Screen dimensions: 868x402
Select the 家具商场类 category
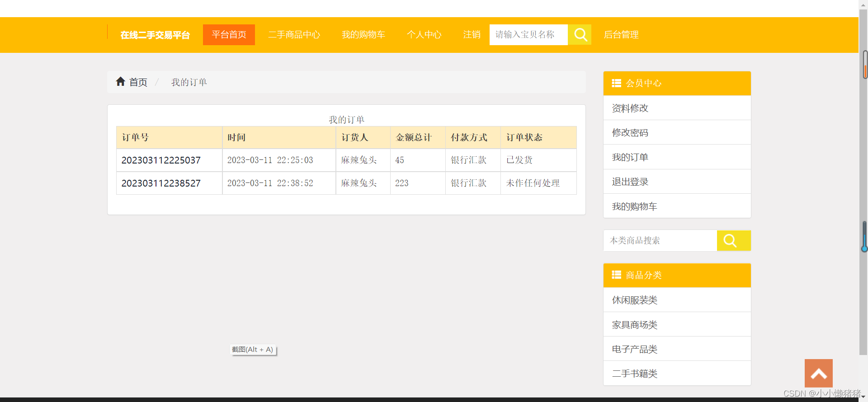pos(677,324)
